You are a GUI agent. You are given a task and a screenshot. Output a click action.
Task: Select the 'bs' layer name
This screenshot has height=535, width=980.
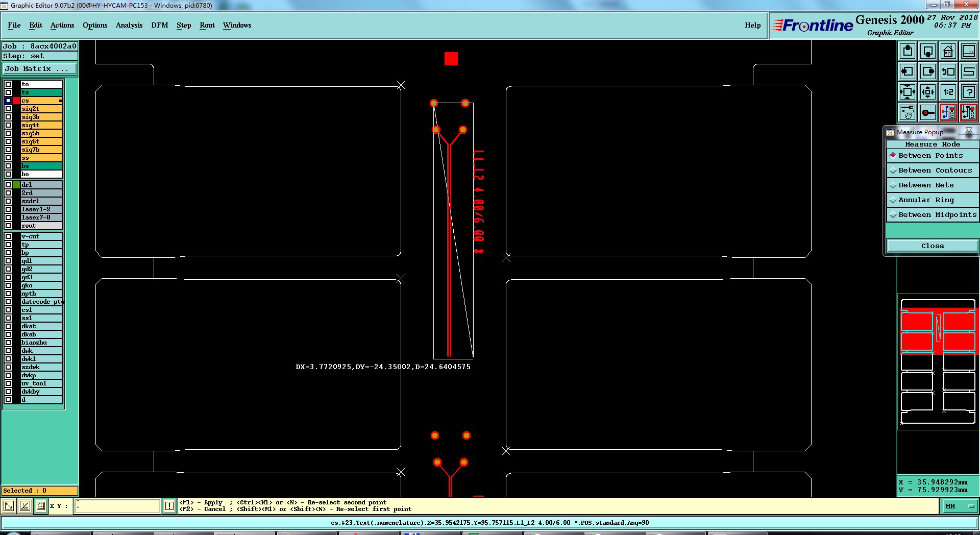[x=41, y=166]
